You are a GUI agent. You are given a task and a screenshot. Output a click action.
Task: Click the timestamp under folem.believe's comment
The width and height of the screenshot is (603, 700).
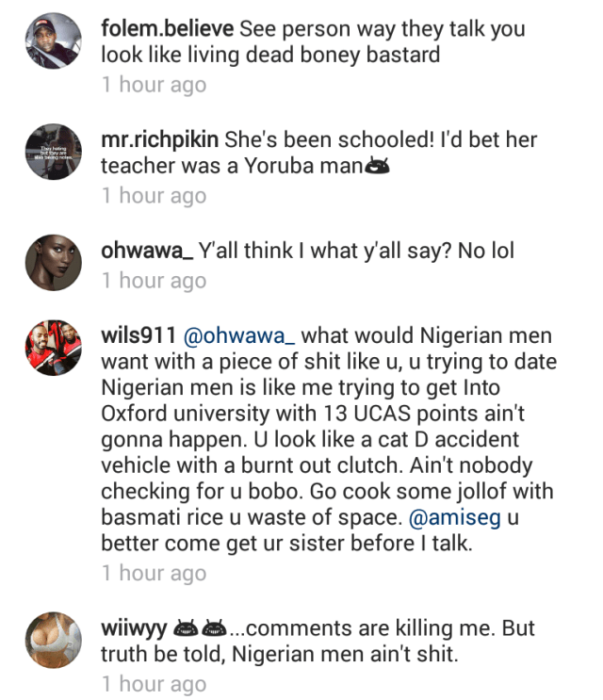tap(154, 85)
